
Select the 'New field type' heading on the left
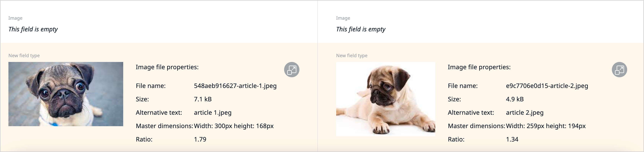tap(24, 55)
